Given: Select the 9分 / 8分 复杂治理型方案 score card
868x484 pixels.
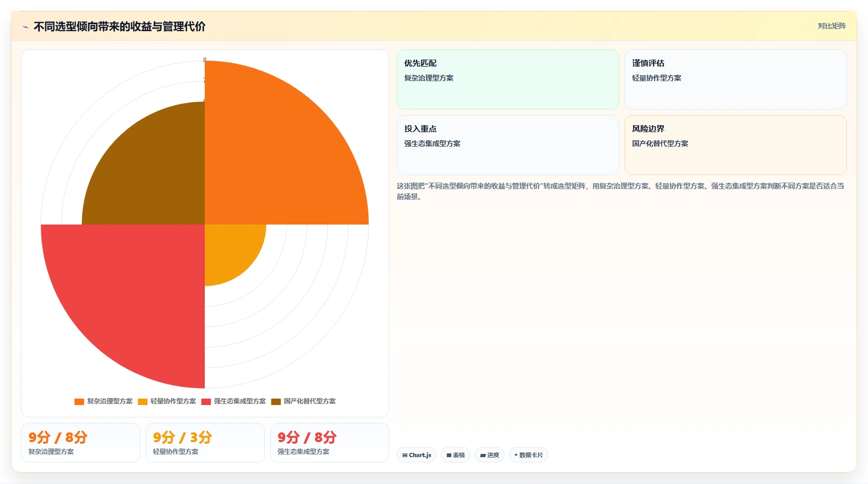Looking at the screenshot, I should 81,443.
